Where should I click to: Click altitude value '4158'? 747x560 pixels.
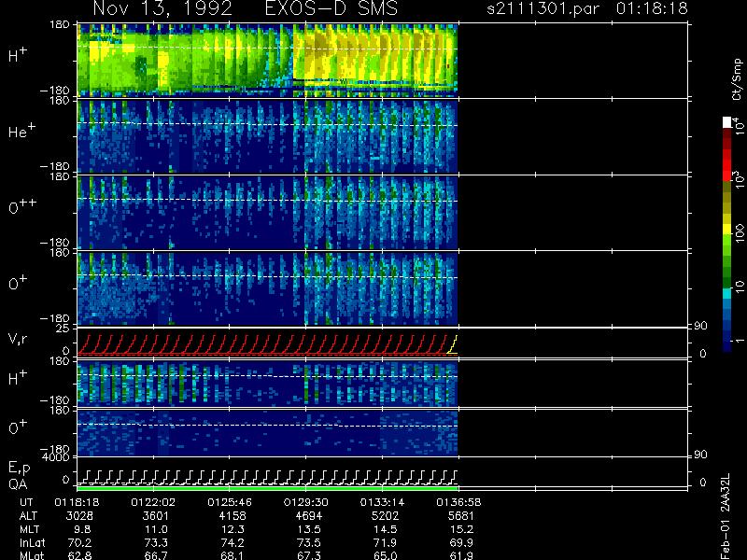[233, 516]
